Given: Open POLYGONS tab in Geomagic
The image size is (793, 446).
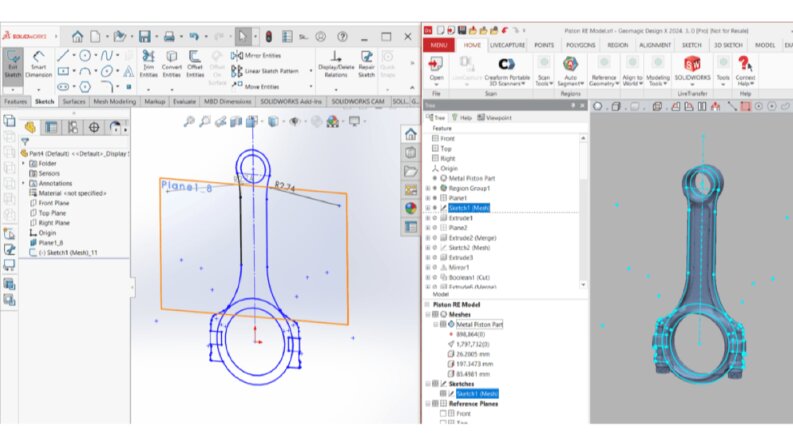Looking at the screenshot, I should click(x=581, y=45).
